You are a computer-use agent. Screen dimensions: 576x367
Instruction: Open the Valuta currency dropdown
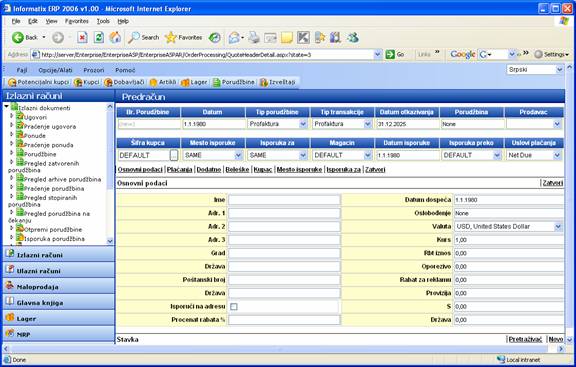coord(558,227)
